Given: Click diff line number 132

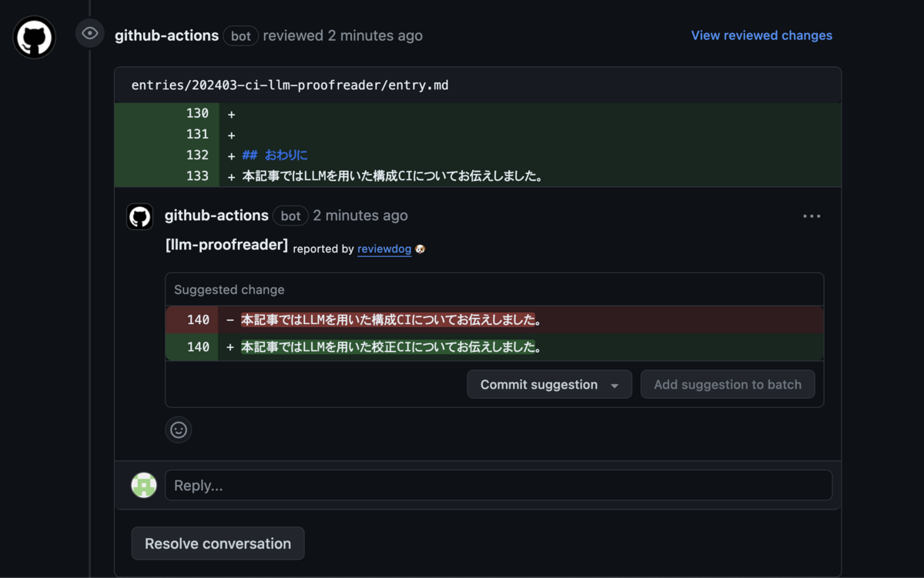Looking at the screenshot, I should click(x=197, y=155).
